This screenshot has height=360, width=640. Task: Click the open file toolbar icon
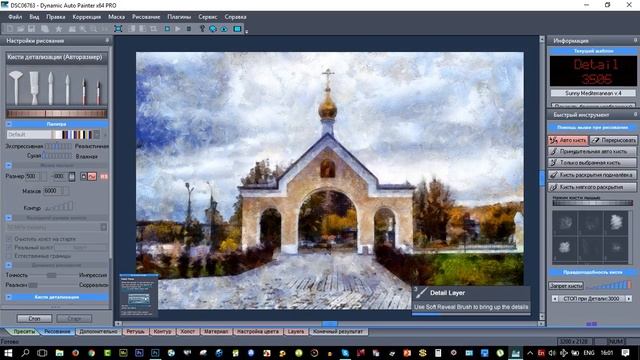tap(20, 29)
